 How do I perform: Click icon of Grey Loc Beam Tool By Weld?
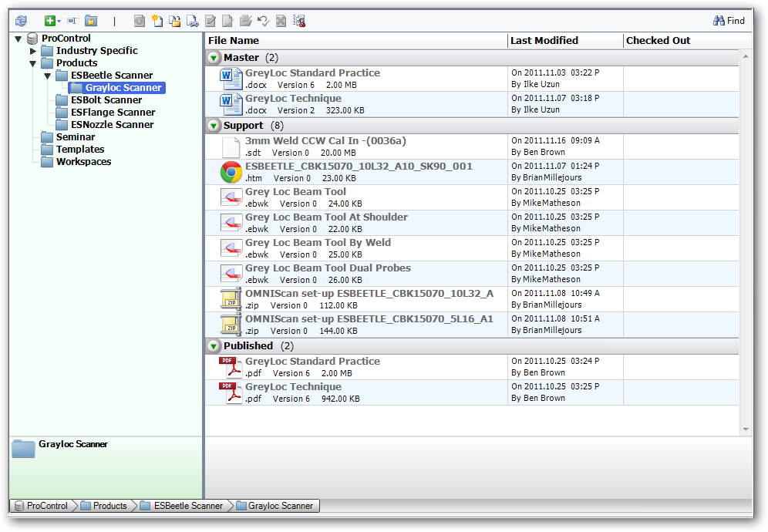point(231,249)
